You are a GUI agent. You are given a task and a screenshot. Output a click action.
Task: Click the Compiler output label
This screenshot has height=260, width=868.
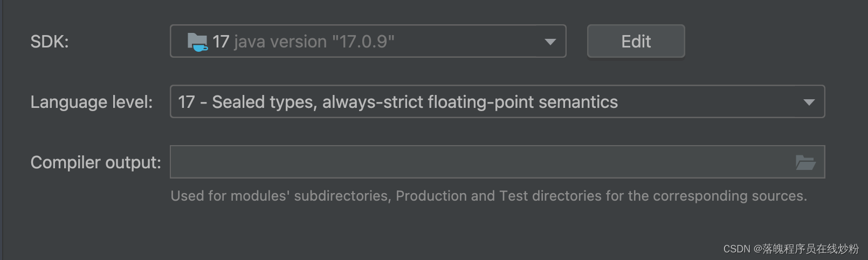95,162
